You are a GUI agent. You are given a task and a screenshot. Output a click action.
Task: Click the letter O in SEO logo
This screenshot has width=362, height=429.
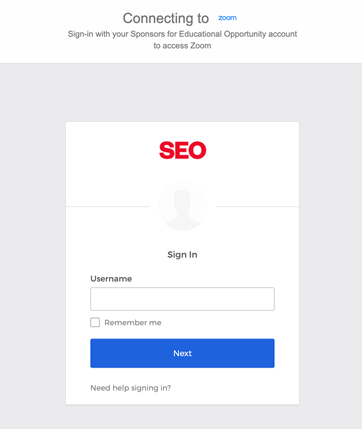197,150
